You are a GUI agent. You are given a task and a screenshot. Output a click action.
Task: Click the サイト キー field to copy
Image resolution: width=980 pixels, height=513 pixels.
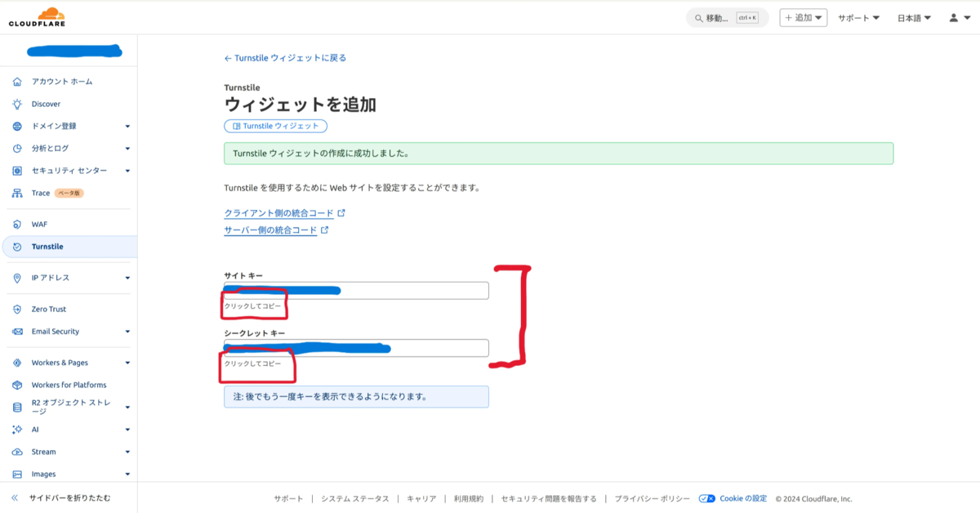point(356,290)
